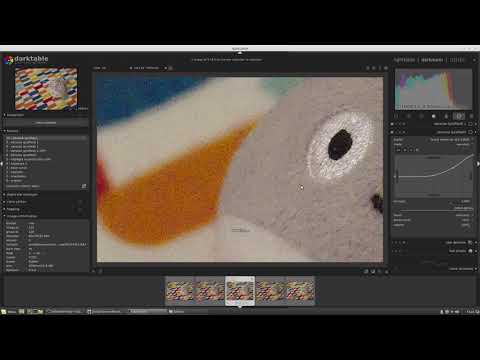Toggle clipping indicator icon
The width and height of the screenshot is (480, 360).
373,272
